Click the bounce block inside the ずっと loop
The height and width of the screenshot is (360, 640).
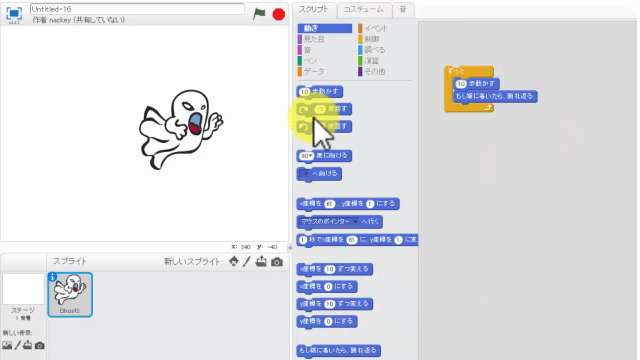(495, 96)
